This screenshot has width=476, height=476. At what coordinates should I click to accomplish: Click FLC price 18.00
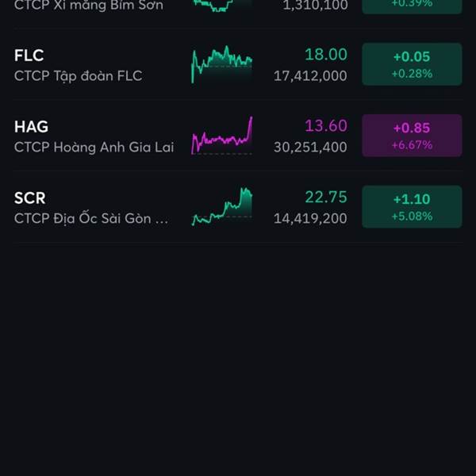pos(326,55)
